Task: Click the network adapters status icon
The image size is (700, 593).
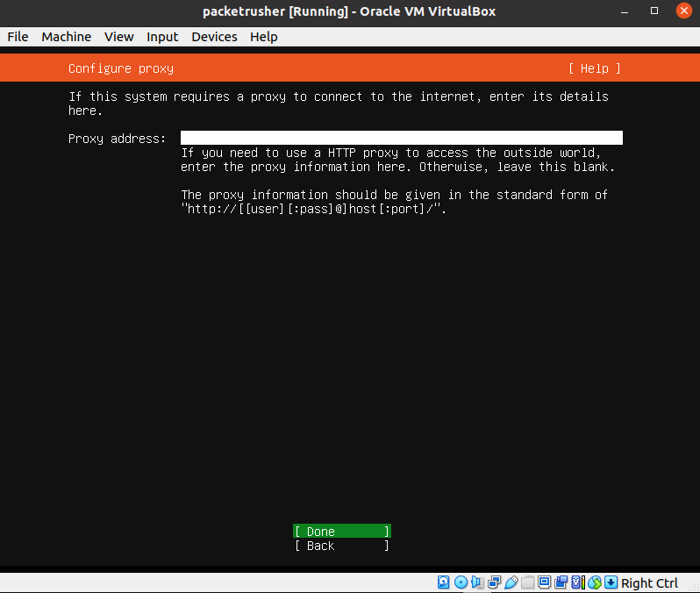Action: 494,582
